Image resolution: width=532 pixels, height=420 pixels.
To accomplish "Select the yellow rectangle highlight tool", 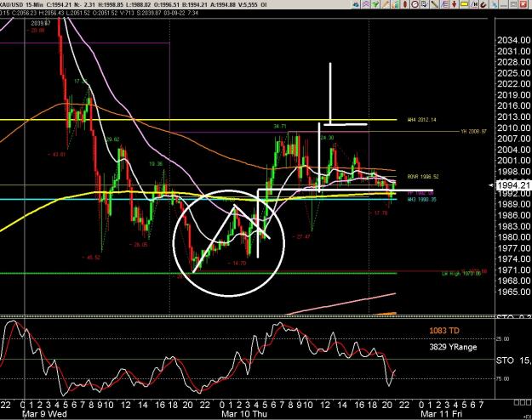I will 464,4.
